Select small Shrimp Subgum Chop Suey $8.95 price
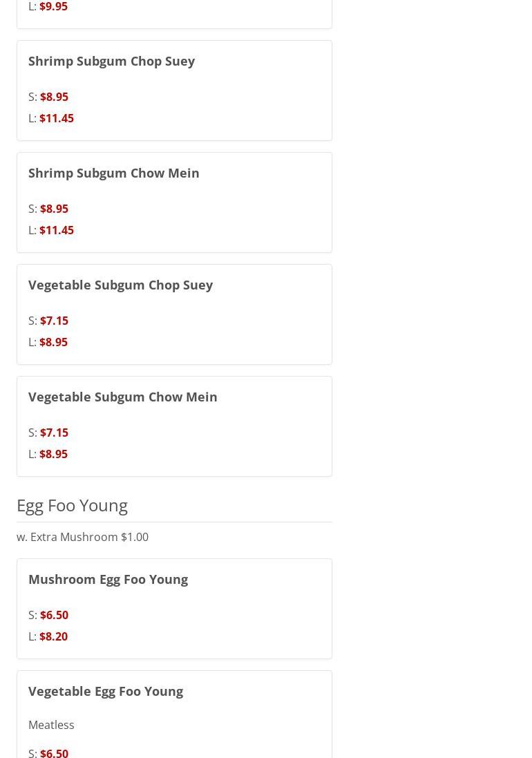The height and width of the screenshot is (758, 532). click(x=54, y=97)
